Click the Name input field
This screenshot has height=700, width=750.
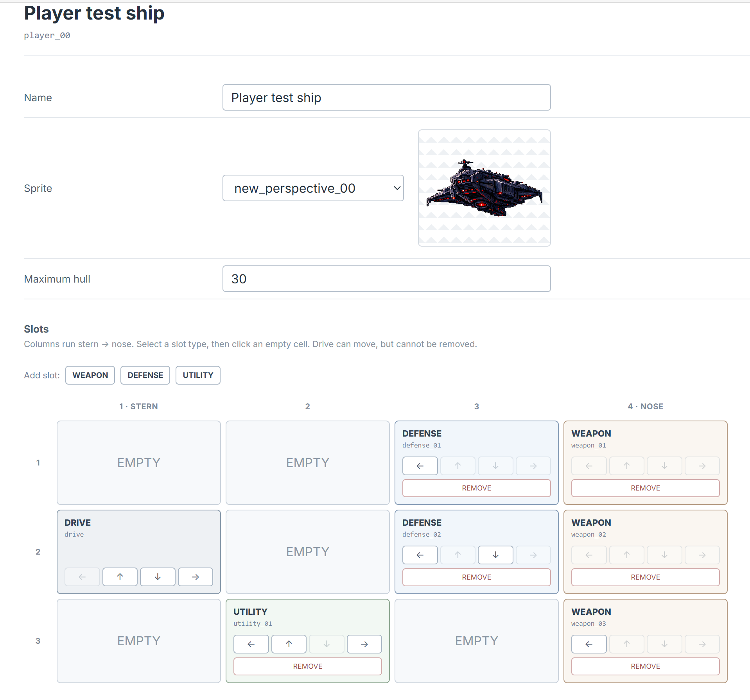click(387, 97)
